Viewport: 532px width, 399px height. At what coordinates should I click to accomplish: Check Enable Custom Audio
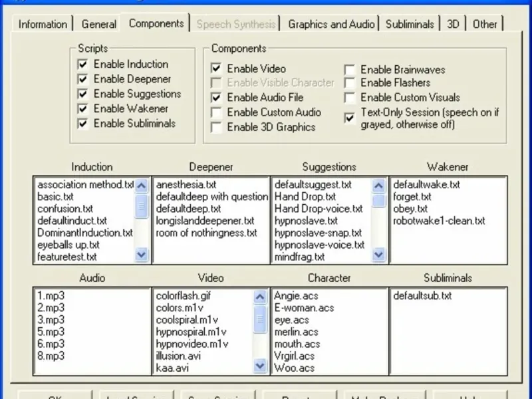[216, 112]
